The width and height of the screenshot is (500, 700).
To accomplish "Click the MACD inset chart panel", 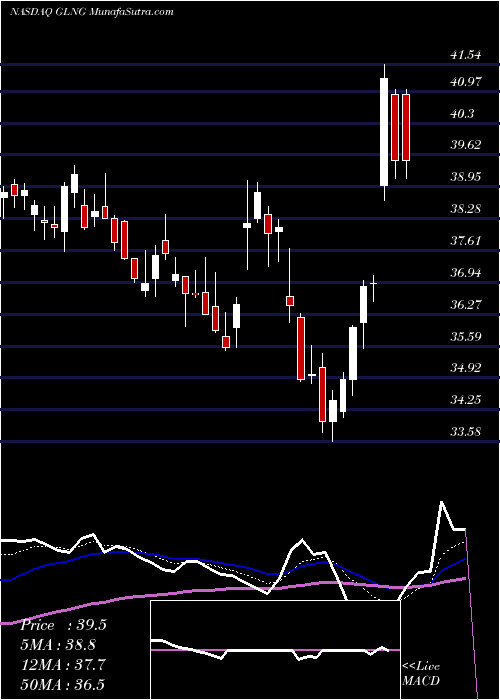I will click(x=275, y=650).
